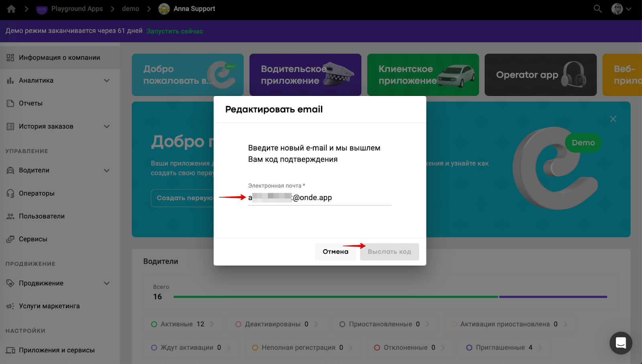The height and width of the screenshot is (364, 642).
Task: Open the Операторы menu item
Action: tap(60, 193)
